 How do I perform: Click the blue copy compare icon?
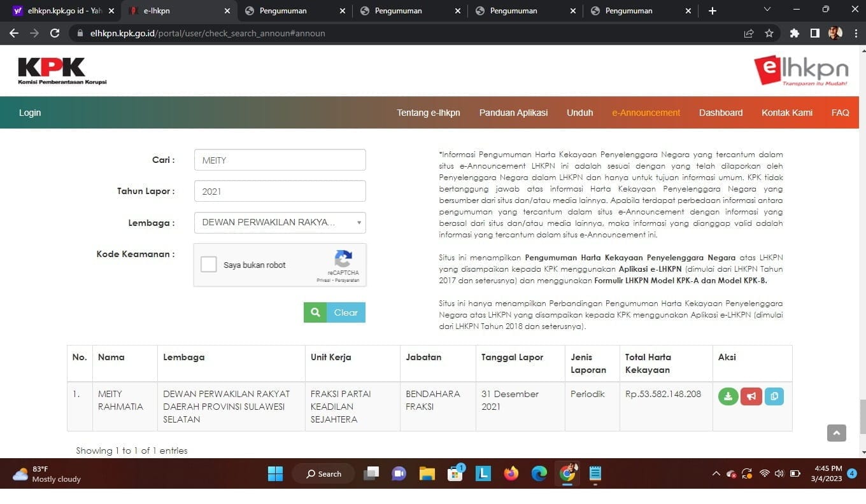click(774, 396)
